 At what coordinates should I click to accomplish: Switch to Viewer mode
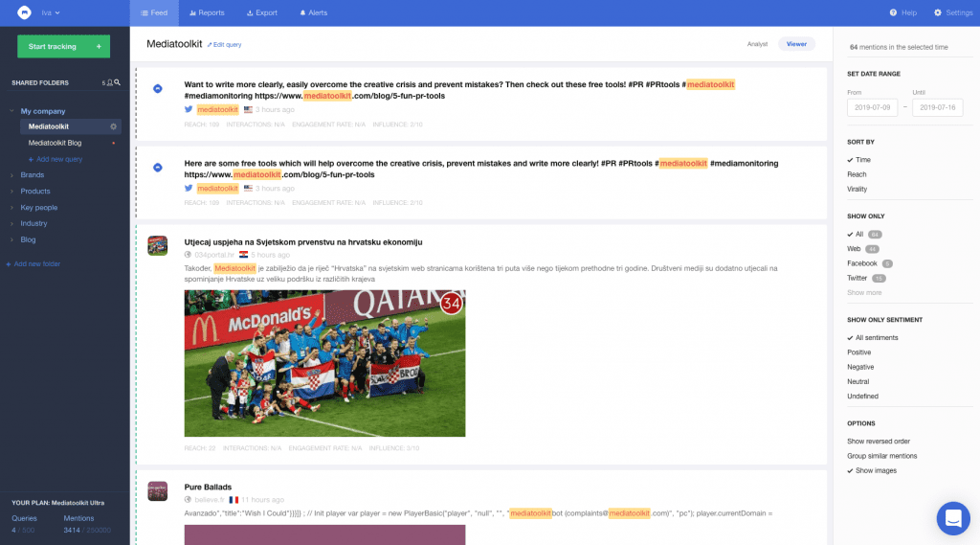pos(796,44)
